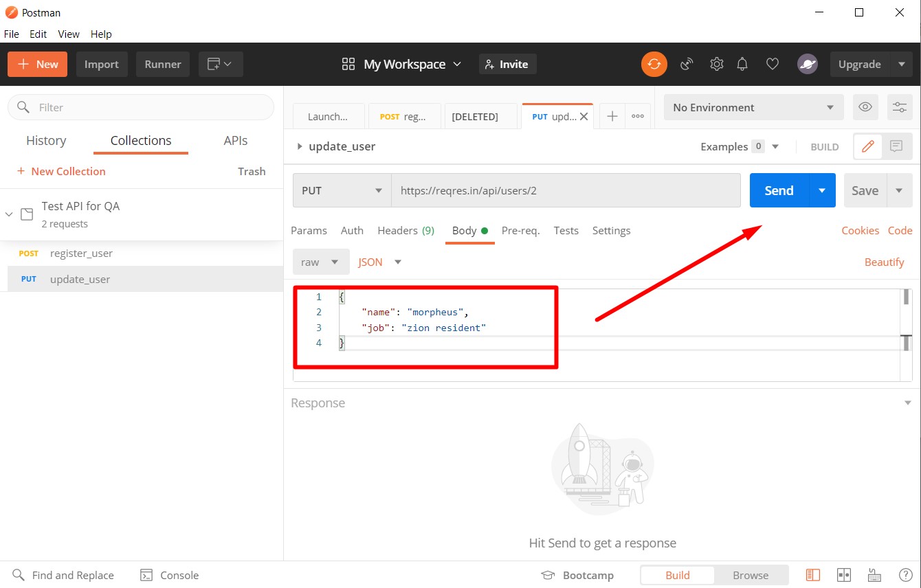The width and height of the screenshot is (921, 588).
Task: Open the help question mark icon
Action: (906, 575)
